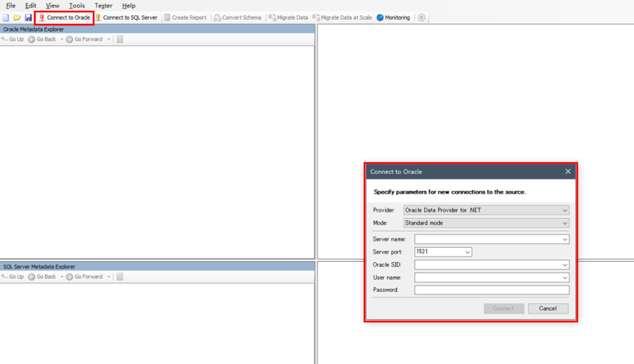Open Monitoring from the toolbar
The width and height of the screenshot is (634, 364).
tap(393, 17)
